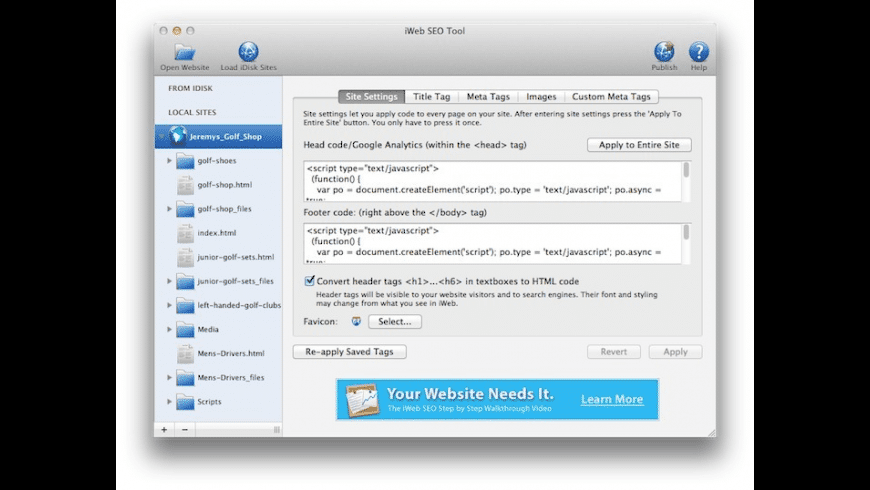Screen dimensions: 870x490
Task: Remove site with the minus button
Action: (x=185, y=430)
